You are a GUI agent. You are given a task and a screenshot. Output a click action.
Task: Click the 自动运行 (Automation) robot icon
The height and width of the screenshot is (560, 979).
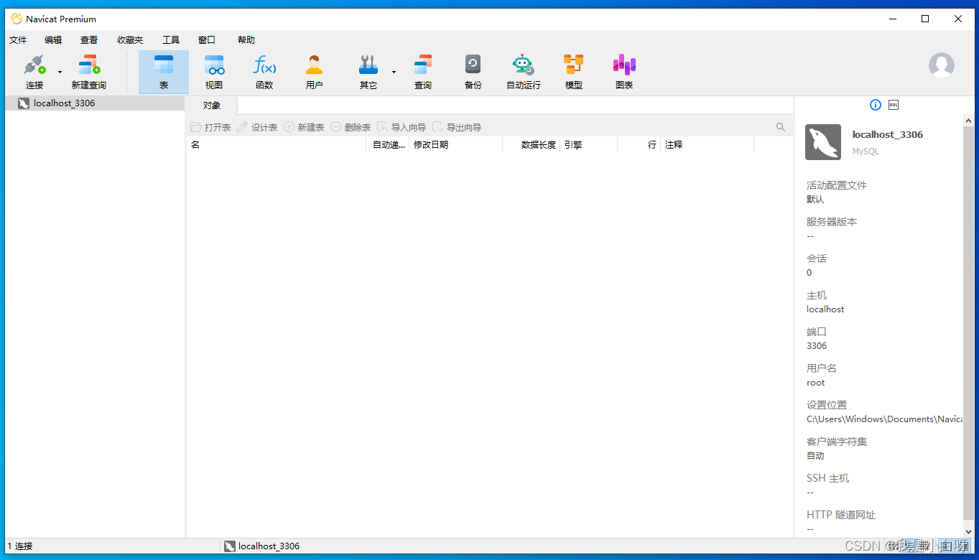[x=524, y=72]
